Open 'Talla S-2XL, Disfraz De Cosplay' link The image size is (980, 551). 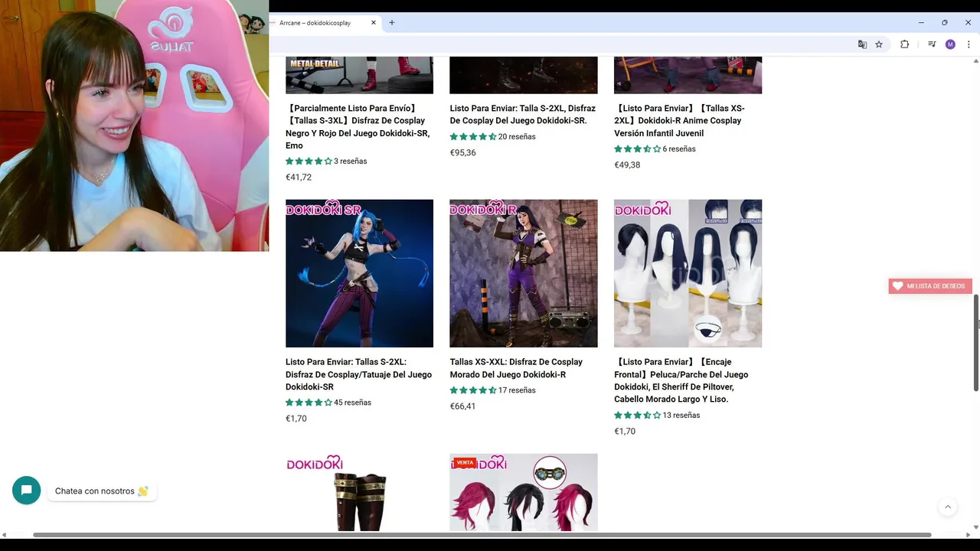point(522,115)
